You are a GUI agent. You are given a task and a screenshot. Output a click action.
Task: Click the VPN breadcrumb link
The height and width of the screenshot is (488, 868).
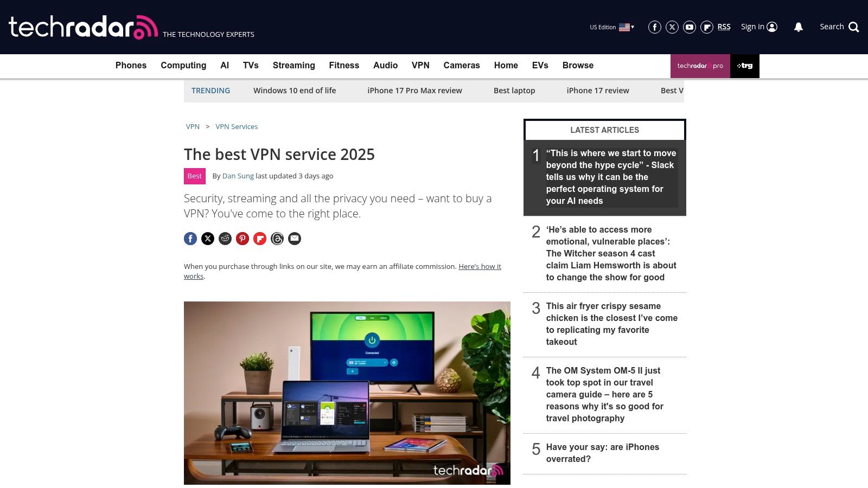tap(193, 126)
